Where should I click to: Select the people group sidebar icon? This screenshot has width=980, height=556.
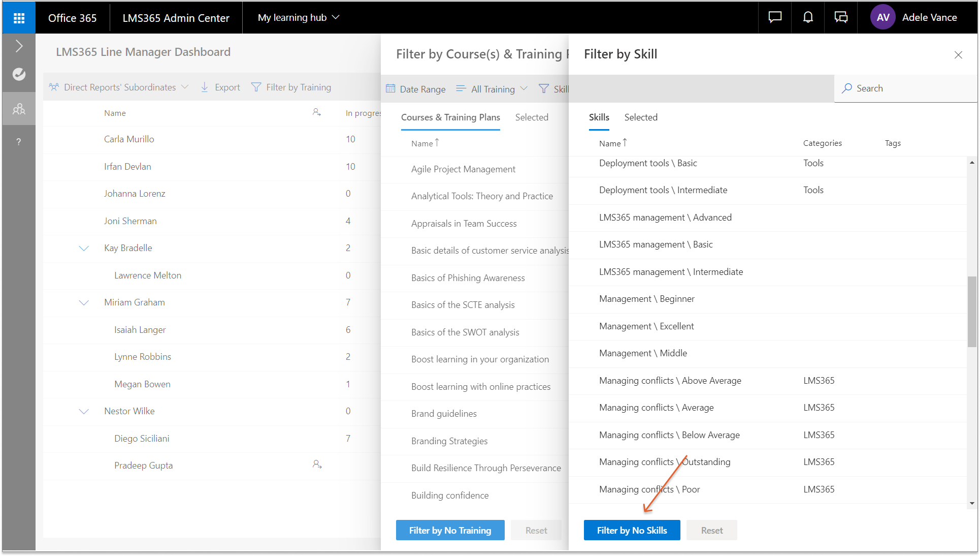tap(19, 109)
